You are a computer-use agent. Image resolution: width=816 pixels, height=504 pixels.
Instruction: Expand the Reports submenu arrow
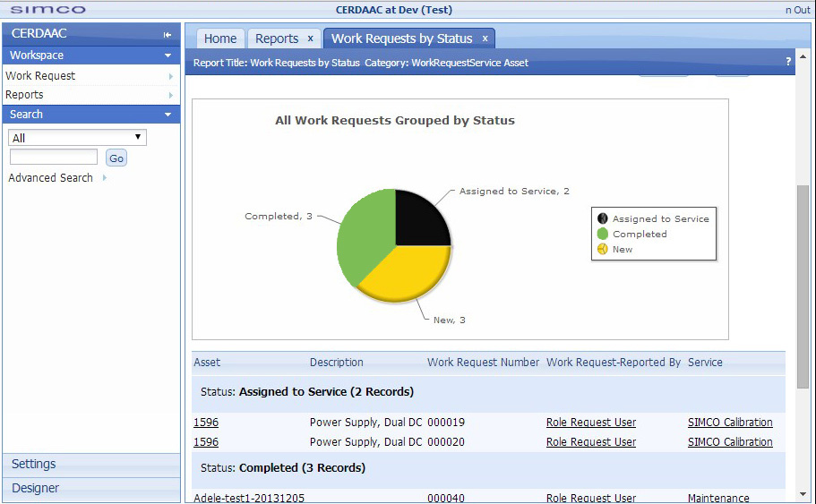click(x=170, y=95)
